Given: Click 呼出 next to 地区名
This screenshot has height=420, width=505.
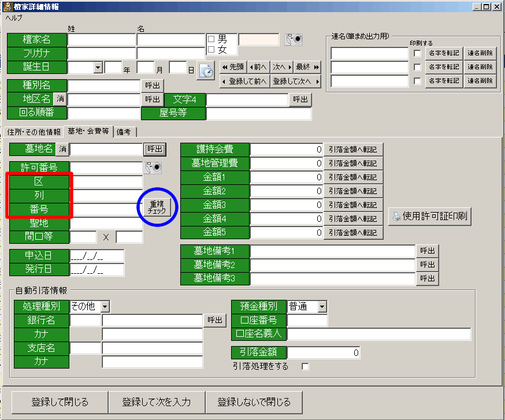Looking at the screenshot, I should pos(153,99).
